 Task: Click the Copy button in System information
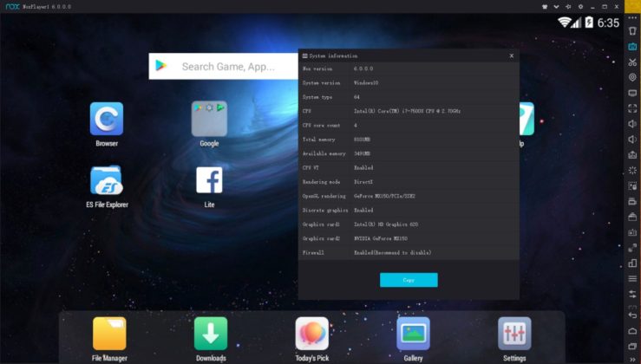click(x=409, y=280)
